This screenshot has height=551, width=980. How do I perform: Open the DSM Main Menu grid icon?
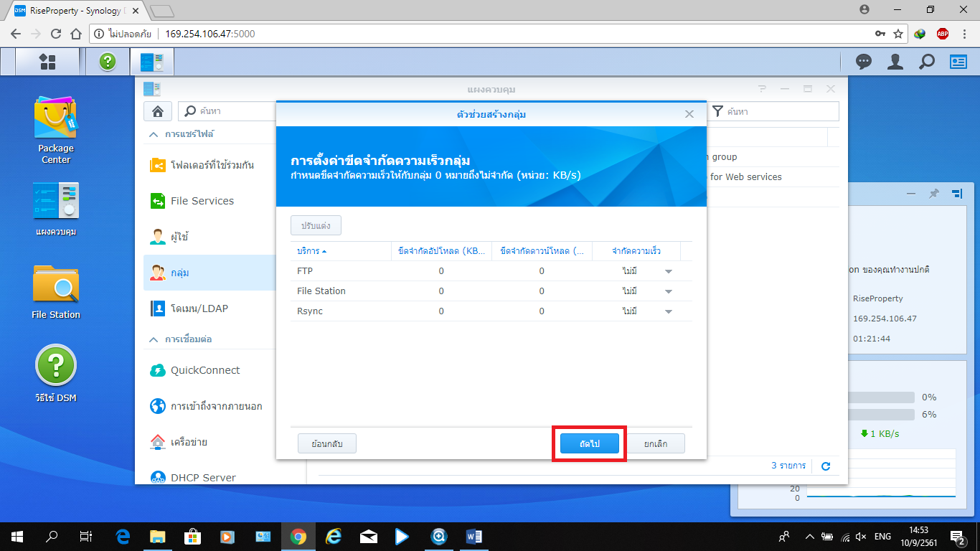47,62
